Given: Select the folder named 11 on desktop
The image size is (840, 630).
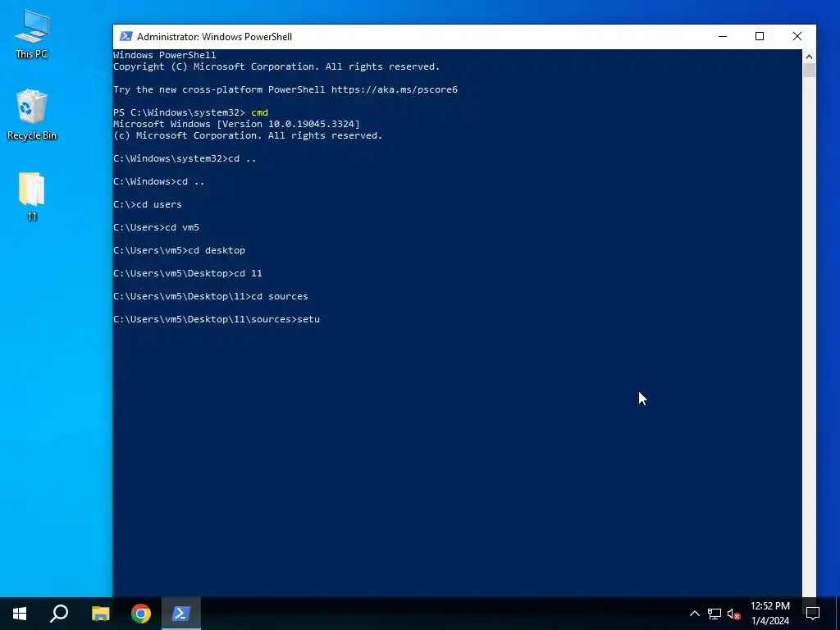Looking at the screenshot, I should (32, 196).
